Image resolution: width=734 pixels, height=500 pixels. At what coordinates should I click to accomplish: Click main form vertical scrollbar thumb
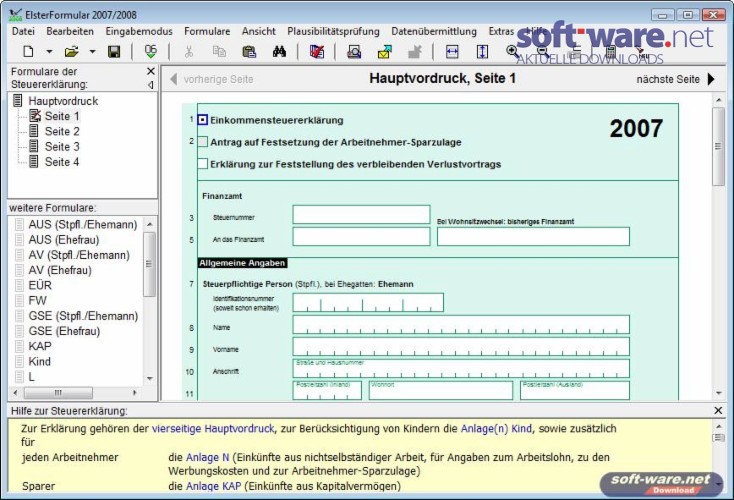click(718, 147)
